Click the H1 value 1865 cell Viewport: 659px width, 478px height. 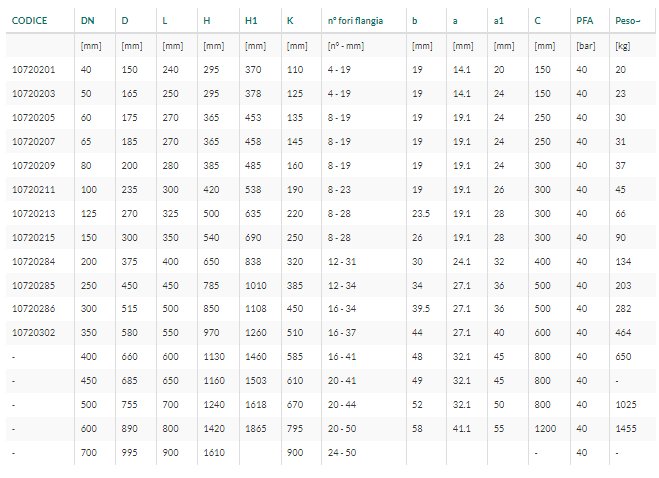click(256, 428)
